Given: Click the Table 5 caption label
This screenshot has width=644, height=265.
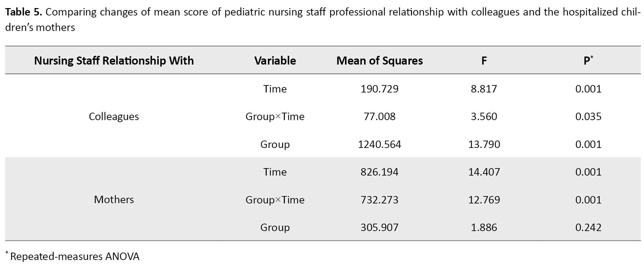Looking at the screenshot, I should [x=24, y=12].
